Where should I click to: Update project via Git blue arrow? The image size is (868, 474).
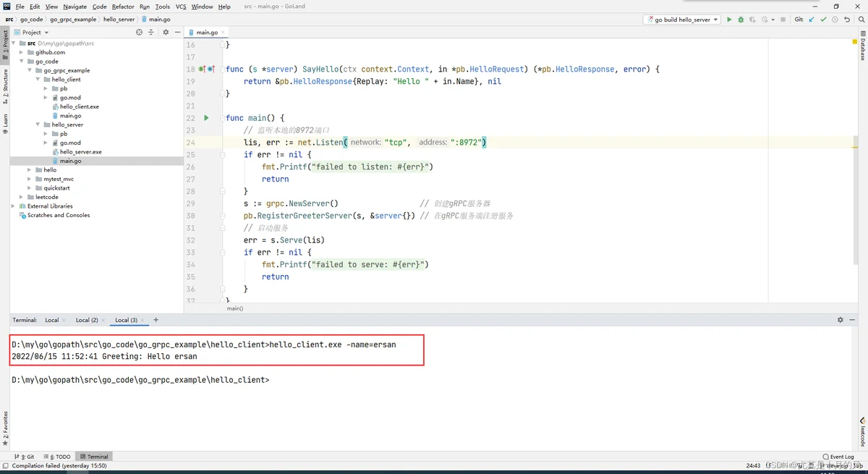(812, 20)
